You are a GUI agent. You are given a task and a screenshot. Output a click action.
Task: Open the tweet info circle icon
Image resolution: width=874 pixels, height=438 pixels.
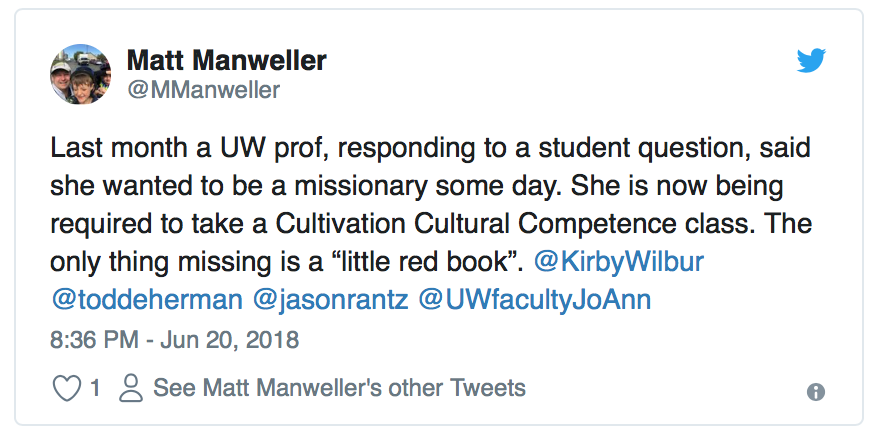click(815, 392)
